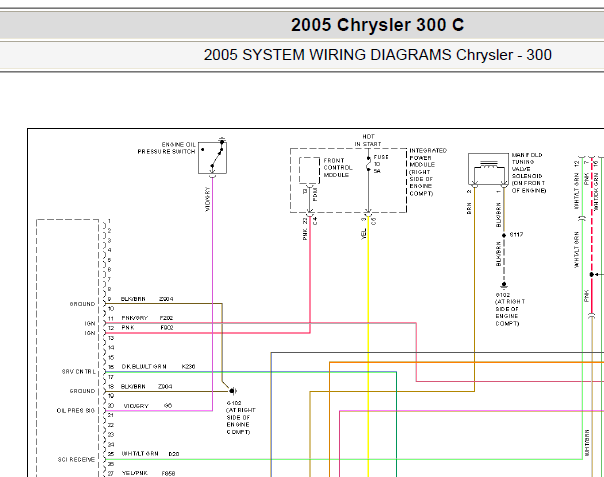Click the S117 splice dot
The height and width of the screenshot is (477, 604).
tap(503, 235)
